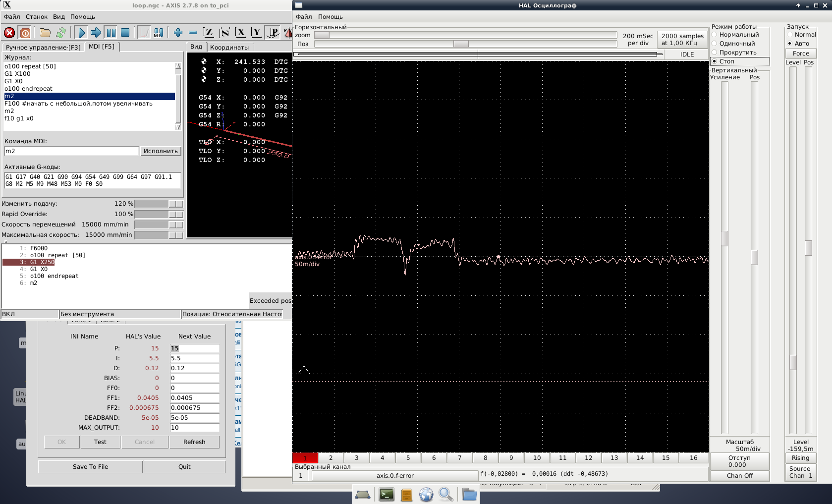Switch to Ручное управление [F3] tab
Viewport: 832px width, 504px height.
point(43,47)
